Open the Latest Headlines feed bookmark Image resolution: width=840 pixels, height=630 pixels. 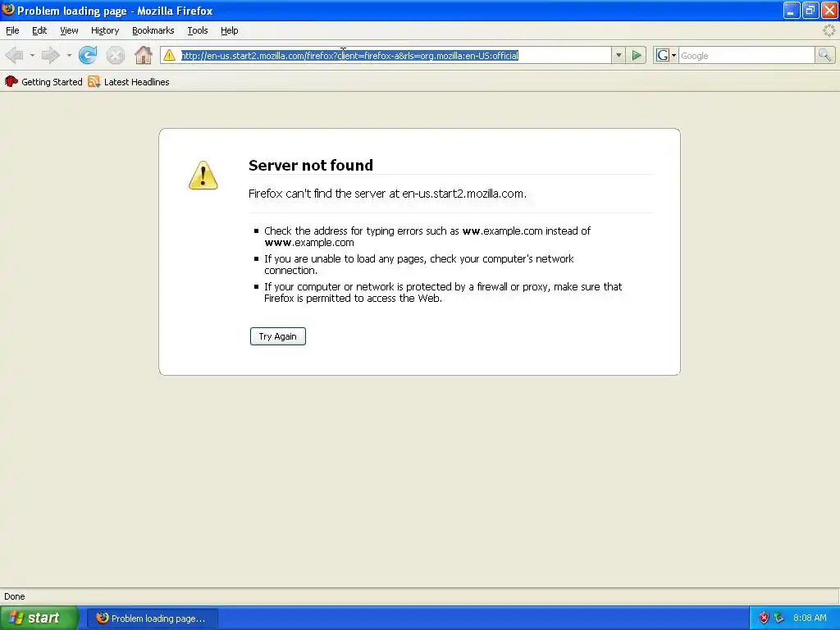(129, 82)
